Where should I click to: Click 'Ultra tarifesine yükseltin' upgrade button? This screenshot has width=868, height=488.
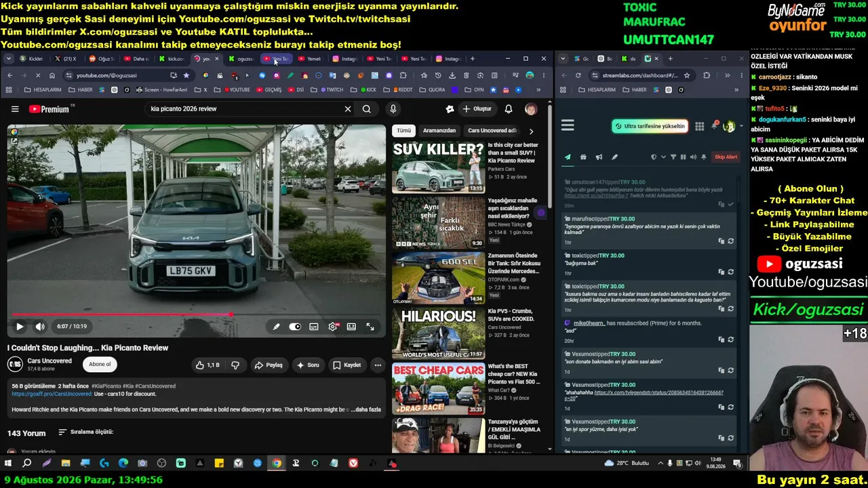click(650, 126)
